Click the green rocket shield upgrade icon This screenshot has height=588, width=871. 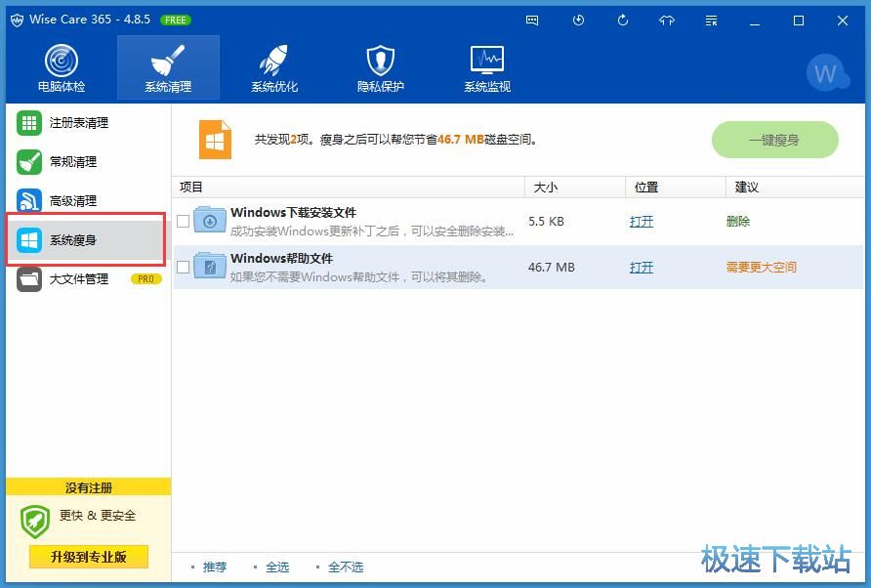pyautogui.click(x=35, y=522)
